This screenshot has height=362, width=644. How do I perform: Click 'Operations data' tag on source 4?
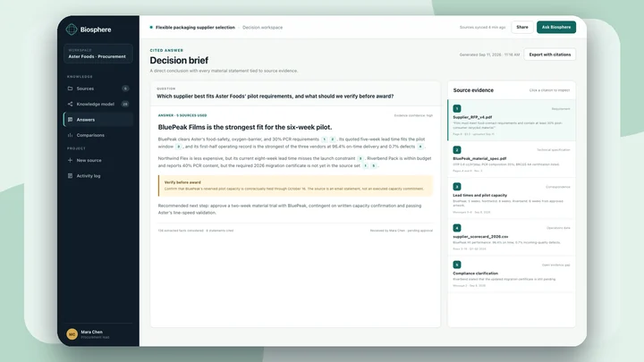(558, 228)
